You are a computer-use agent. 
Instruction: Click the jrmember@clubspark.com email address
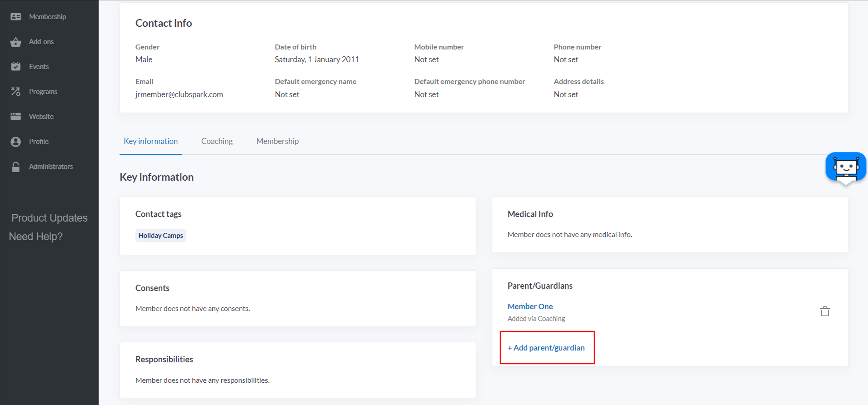point(179,94)
